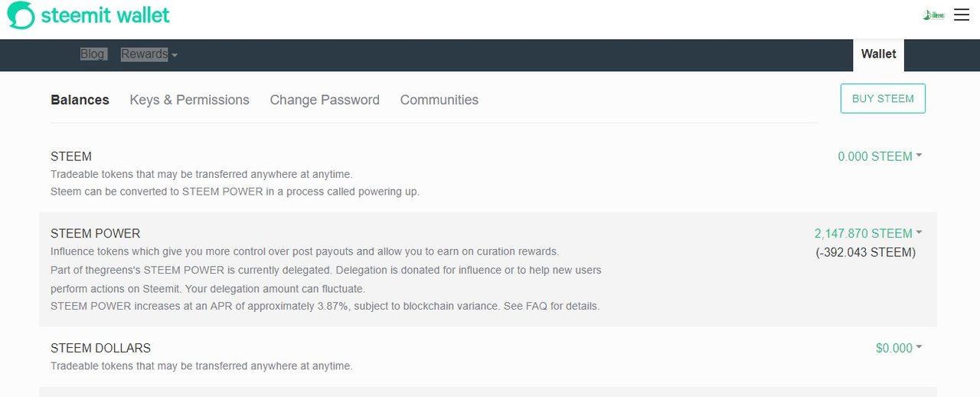
Task: Go to Change Password tab
Action: [x=325, y=100]
